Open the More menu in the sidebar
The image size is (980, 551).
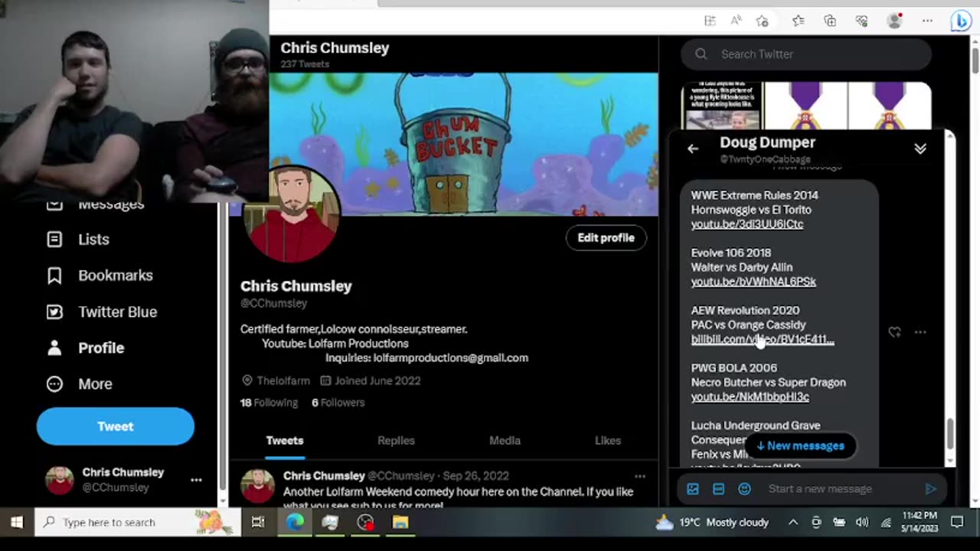click(79, 383)
